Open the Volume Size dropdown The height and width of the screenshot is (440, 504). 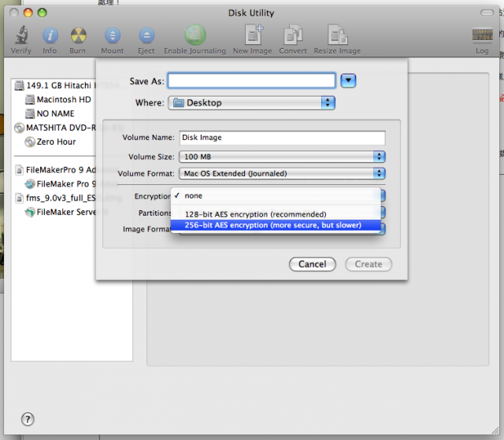(x=282, y=157)
